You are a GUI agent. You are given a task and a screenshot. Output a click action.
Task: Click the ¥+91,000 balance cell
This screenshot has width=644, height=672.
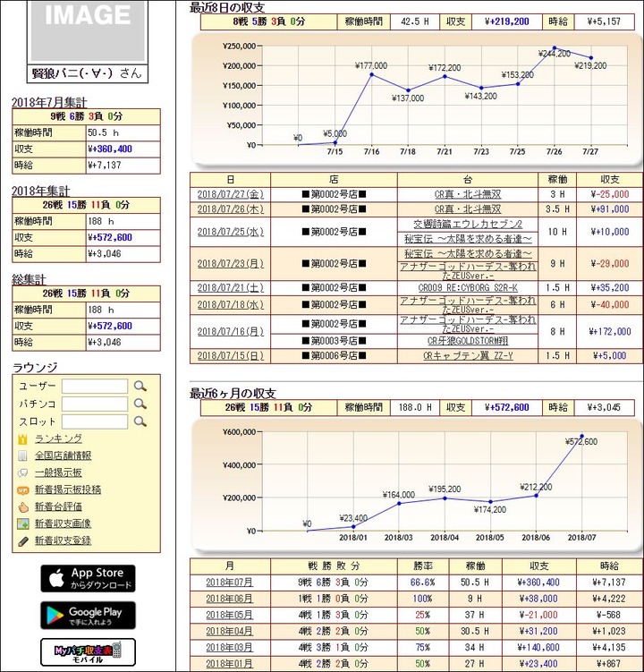[610, 209]
